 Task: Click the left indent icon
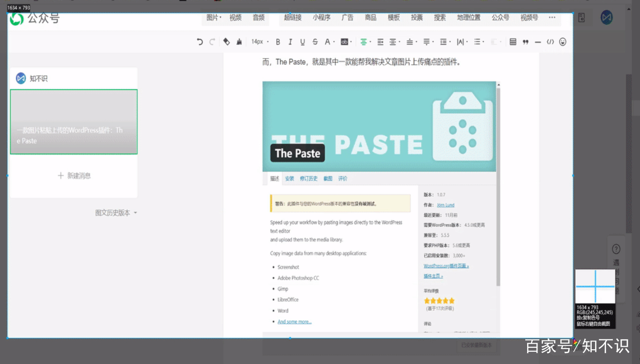380,42
